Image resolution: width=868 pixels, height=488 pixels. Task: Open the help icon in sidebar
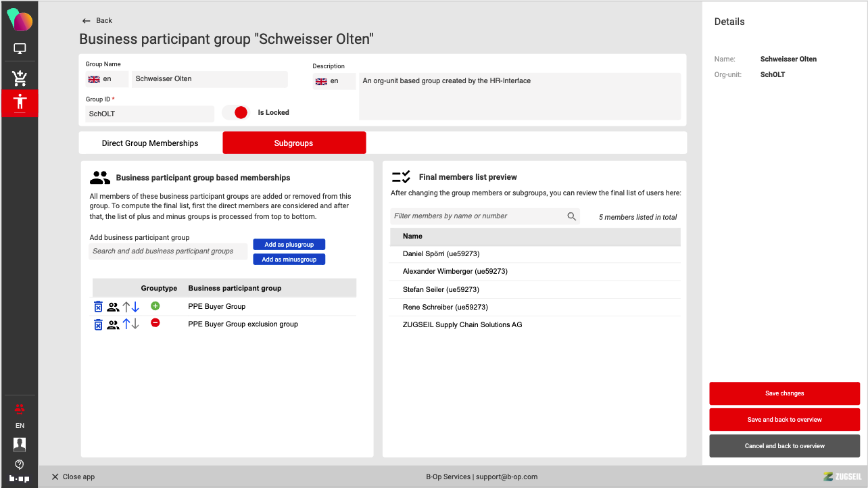(20, 464)
